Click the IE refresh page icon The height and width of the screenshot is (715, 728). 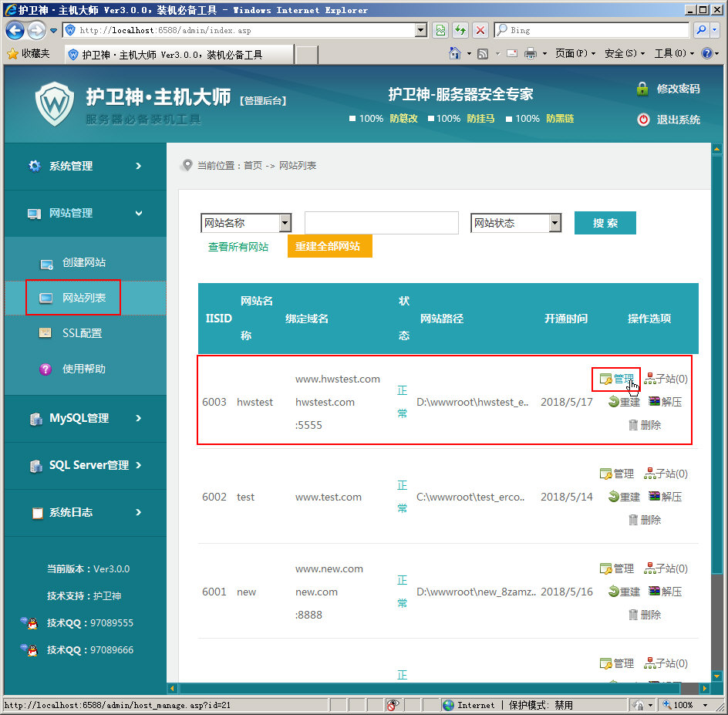(460, 30)
